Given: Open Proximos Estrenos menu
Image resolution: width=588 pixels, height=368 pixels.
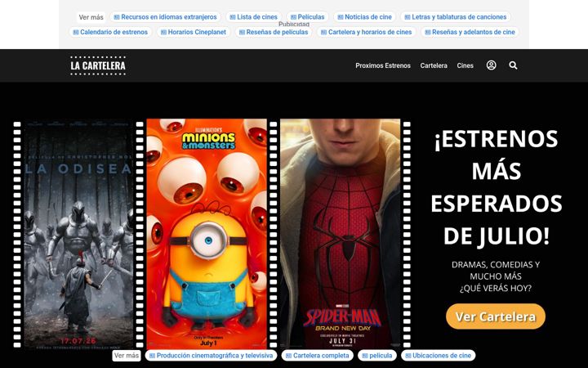Looking at the screenshot, I should tap(383, 65).
